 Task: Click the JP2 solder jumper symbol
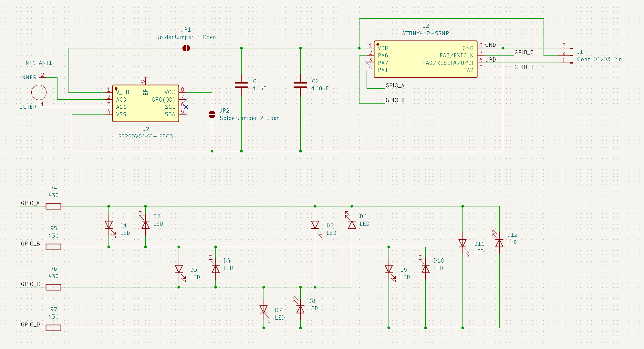click(212, 114)
